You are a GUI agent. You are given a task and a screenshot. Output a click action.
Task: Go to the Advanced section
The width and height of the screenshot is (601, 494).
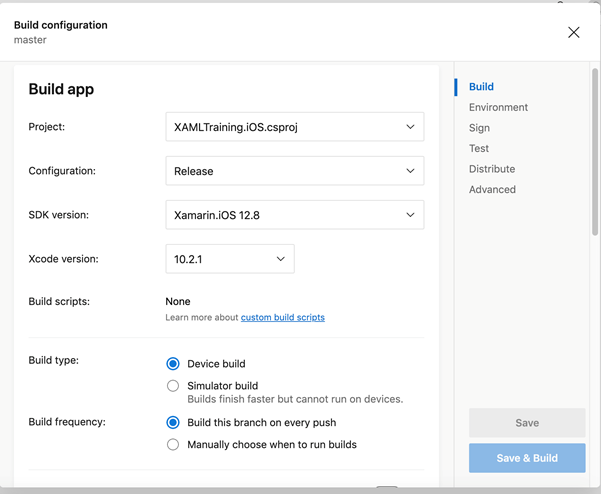[x=492, y=189]
